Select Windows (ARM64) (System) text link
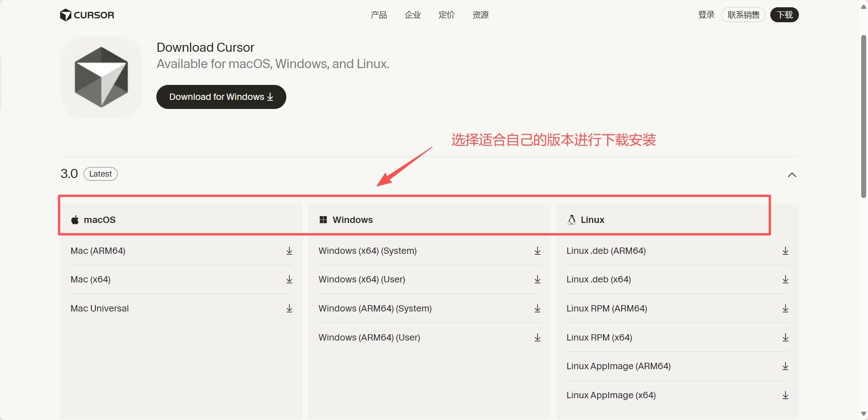 tap(375, 308)
